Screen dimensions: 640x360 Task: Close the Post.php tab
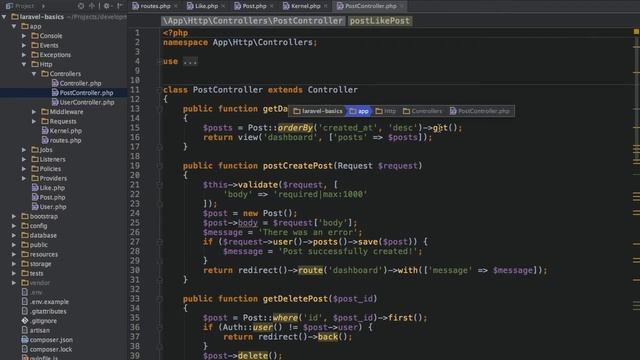(x=271, y=6)
